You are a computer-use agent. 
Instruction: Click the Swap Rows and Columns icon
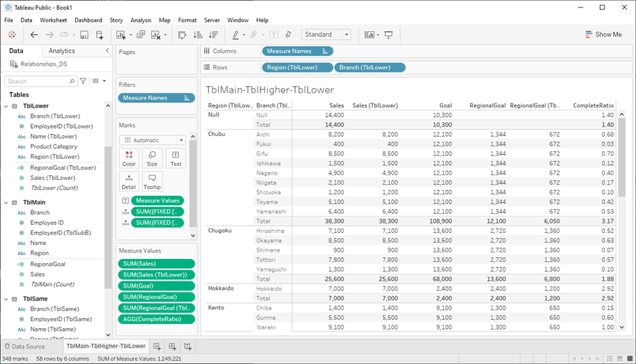(x=182, y=35)
